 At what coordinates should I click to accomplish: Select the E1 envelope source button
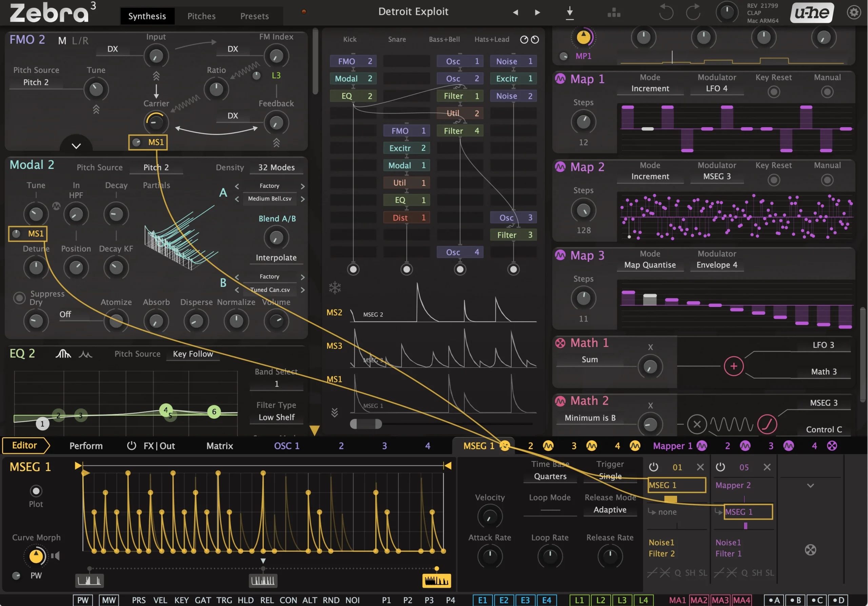click(483, 600)
